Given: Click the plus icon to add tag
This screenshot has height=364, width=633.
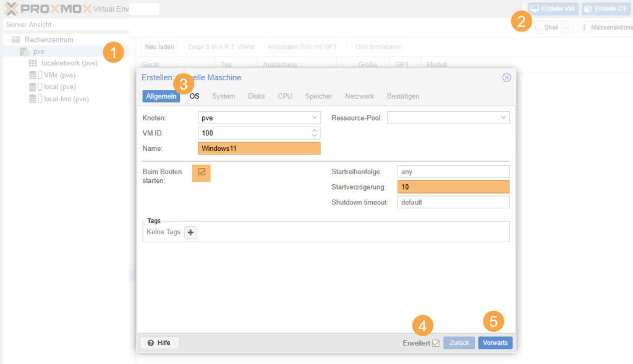Looking at the screenshot, I should pyautogui.click(x=190, y=232).
